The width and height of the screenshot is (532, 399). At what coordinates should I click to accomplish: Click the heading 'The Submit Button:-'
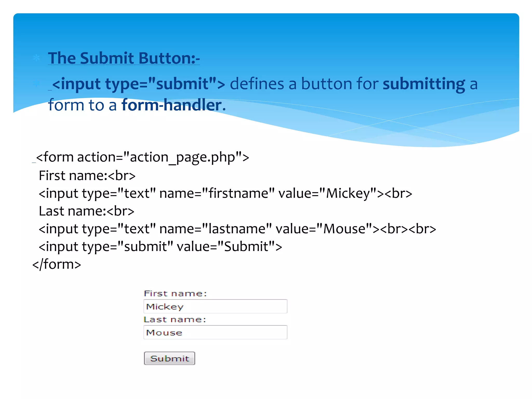pyautogui.click(x=124, y=58)
